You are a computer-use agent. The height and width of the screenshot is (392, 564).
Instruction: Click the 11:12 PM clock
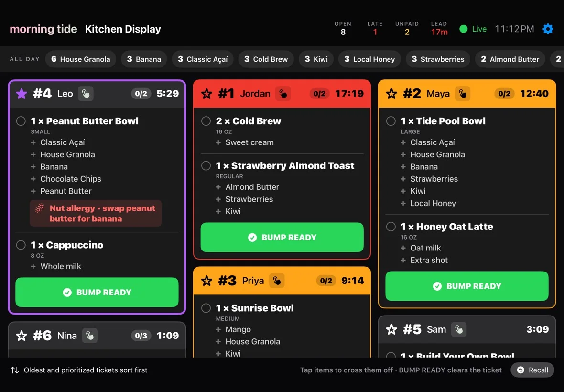(x=514, y=29)
